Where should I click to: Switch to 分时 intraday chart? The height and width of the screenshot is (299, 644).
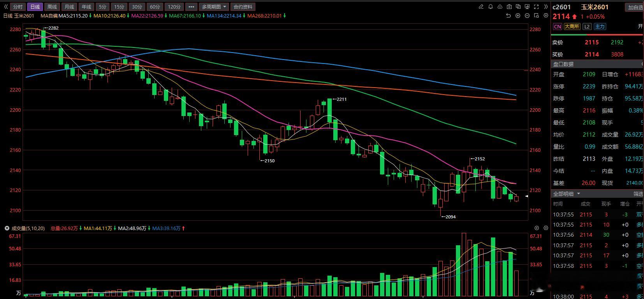(x=18, y=7)
